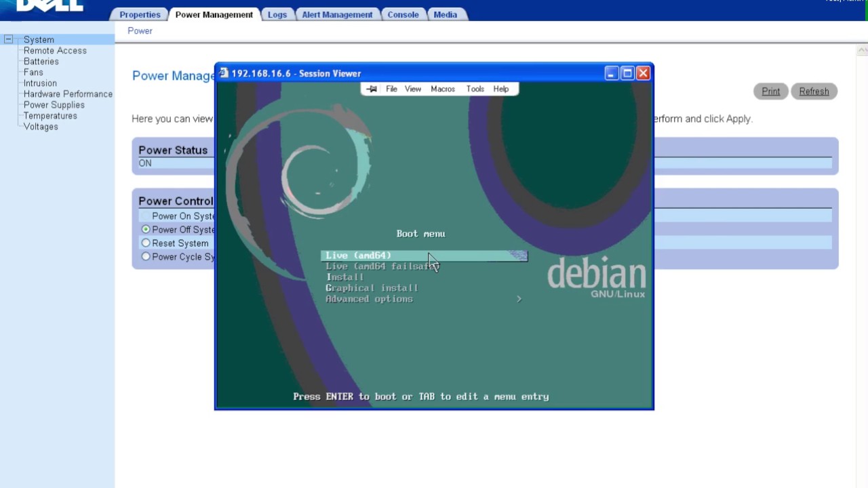Select the Install boot entry
Screen dimensions: 868x488
pos(344,277)
